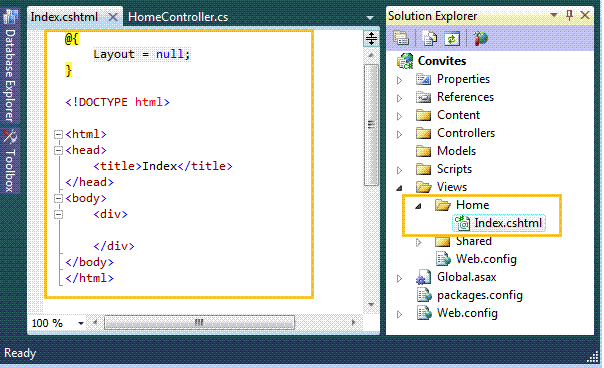The width and height of the screenshot is (604, 368).
Task: Collapse the html tag outlining box
Action: coord(58,134)
